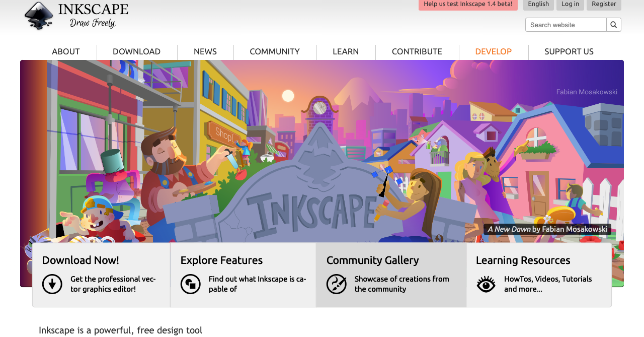Screen dimensions: 644x337
Task: Click the Explore Features shapes icon
Action: 191,284
